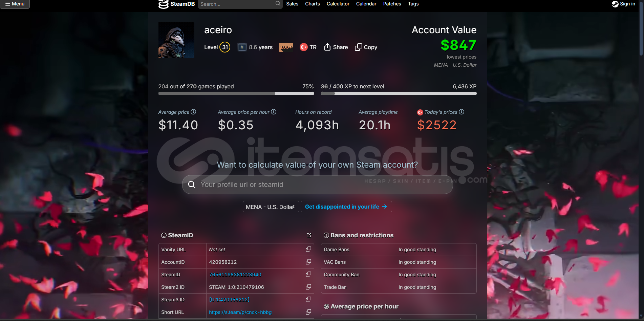Click the search magnifier icon in header

(278, 4)
